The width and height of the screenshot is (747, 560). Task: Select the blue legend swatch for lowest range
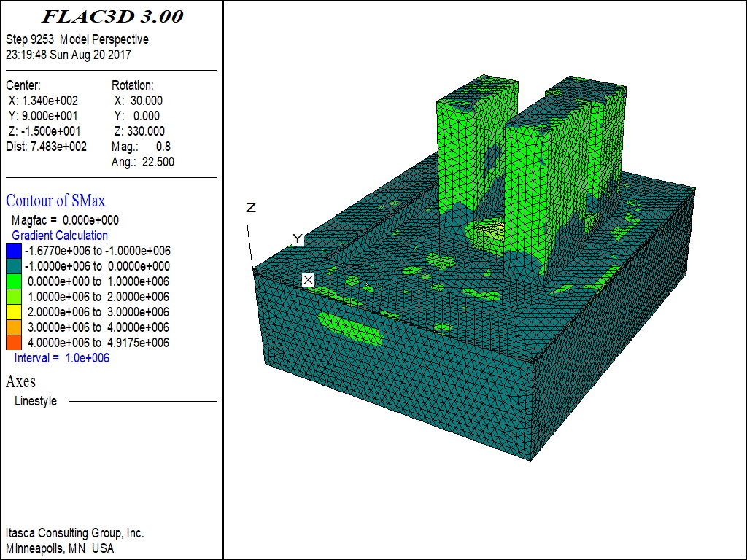click(x=13, y=251)
